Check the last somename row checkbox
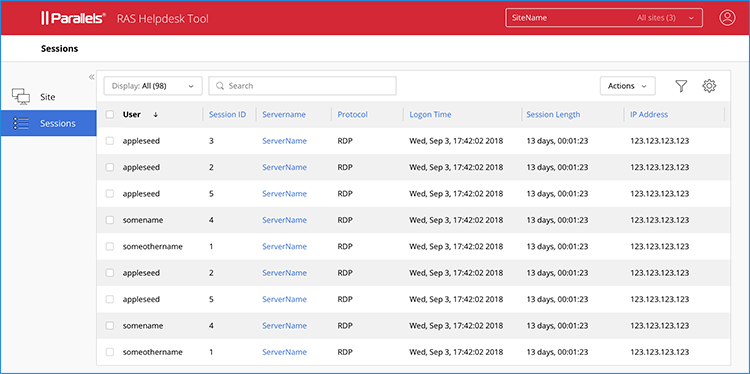Viewport: 750px width, 374px height. (110, 326)
